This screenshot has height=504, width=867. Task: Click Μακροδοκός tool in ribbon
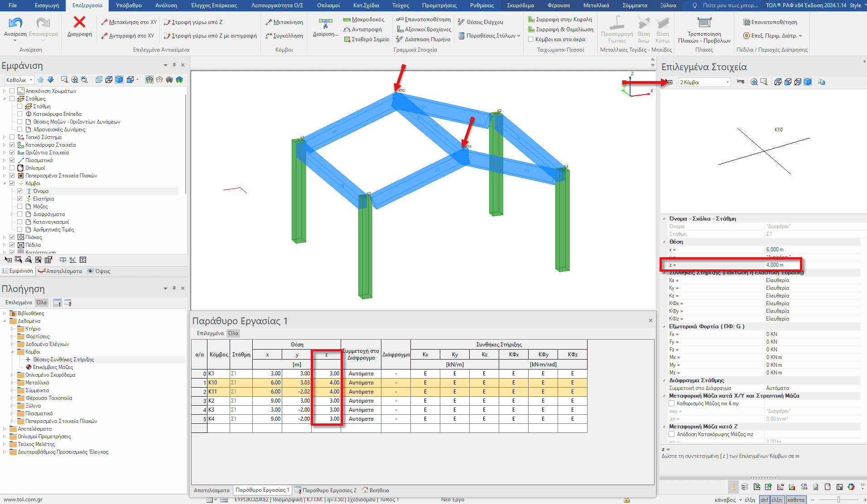(x=364, y=19)
